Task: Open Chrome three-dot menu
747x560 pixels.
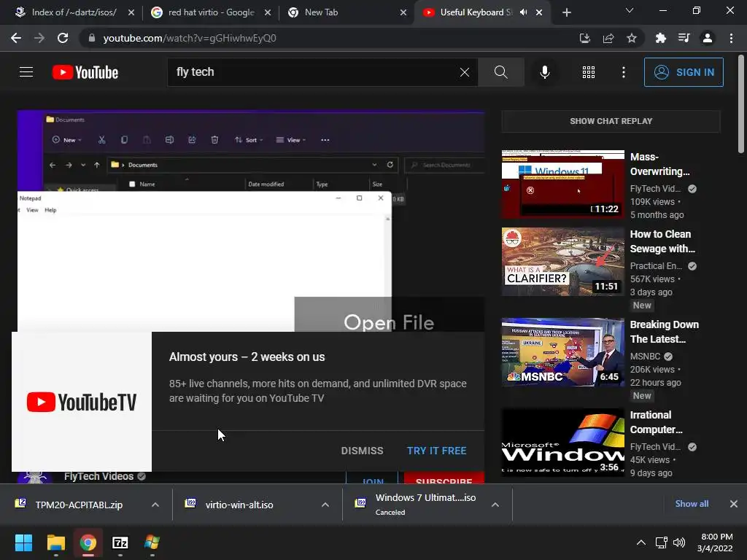Action: [x=731, y=38]
